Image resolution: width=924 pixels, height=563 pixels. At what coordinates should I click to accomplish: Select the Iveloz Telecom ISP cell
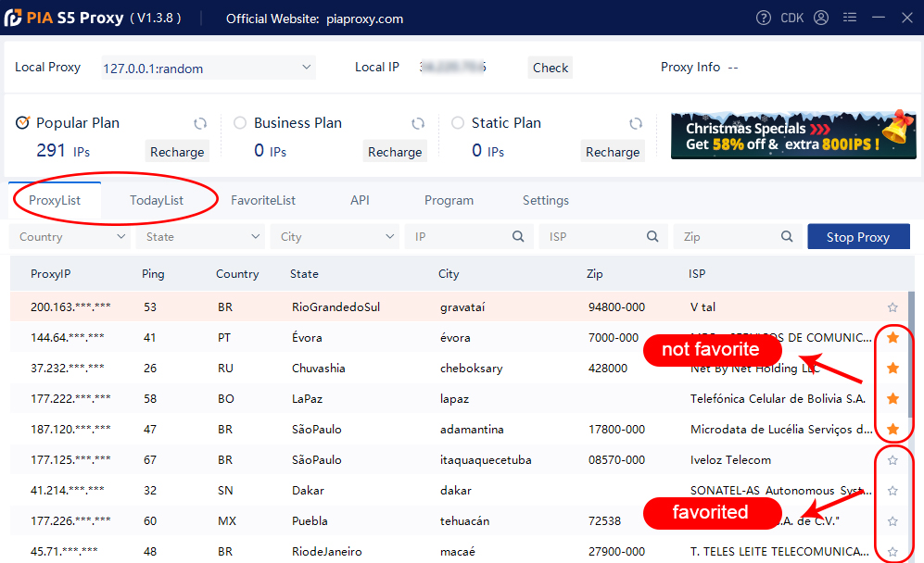tap(730, 460)
